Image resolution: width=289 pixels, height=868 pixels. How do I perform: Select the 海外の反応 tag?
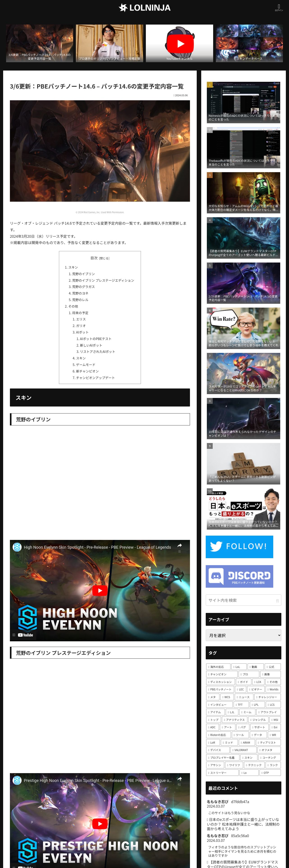pyautogui.click(x=218, y=667)
